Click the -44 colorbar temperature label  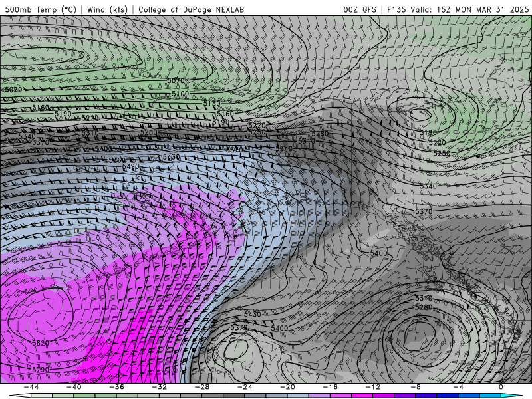(31, 387)
